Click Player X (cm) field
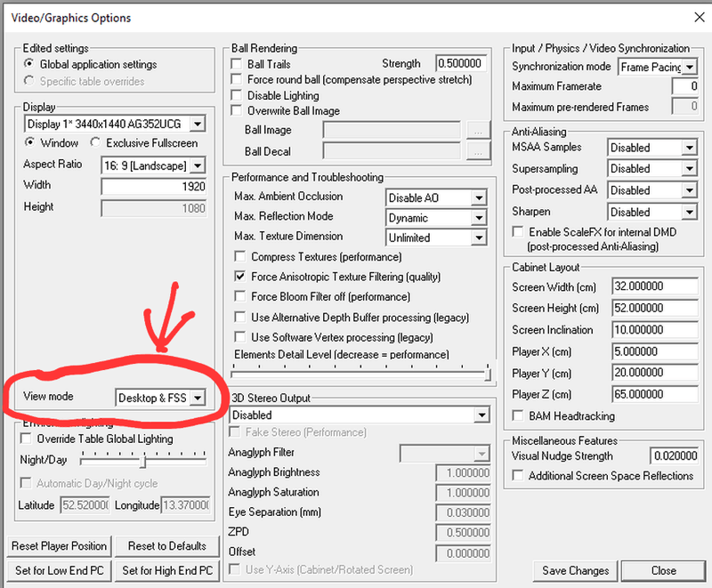This screenshot has height=588, width=712. click(x=655, y=351)
